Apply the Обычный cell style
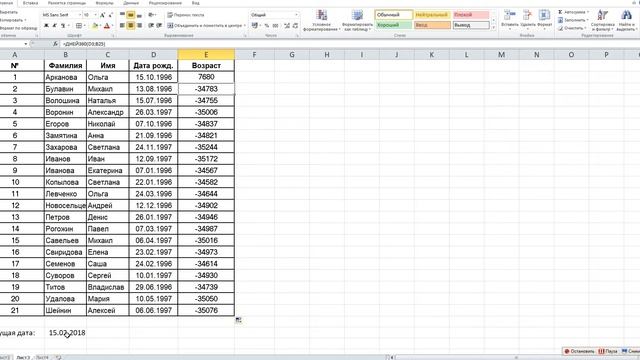Image resolution: width=640 pixels, height=360 pixels. click(393, 15)
